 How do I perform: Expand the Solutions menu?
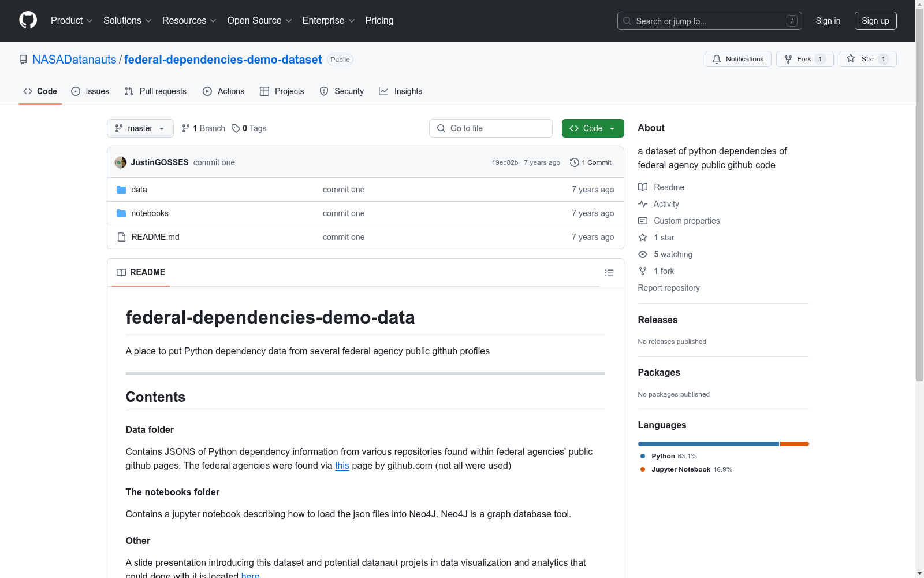(x=128, y=21)
